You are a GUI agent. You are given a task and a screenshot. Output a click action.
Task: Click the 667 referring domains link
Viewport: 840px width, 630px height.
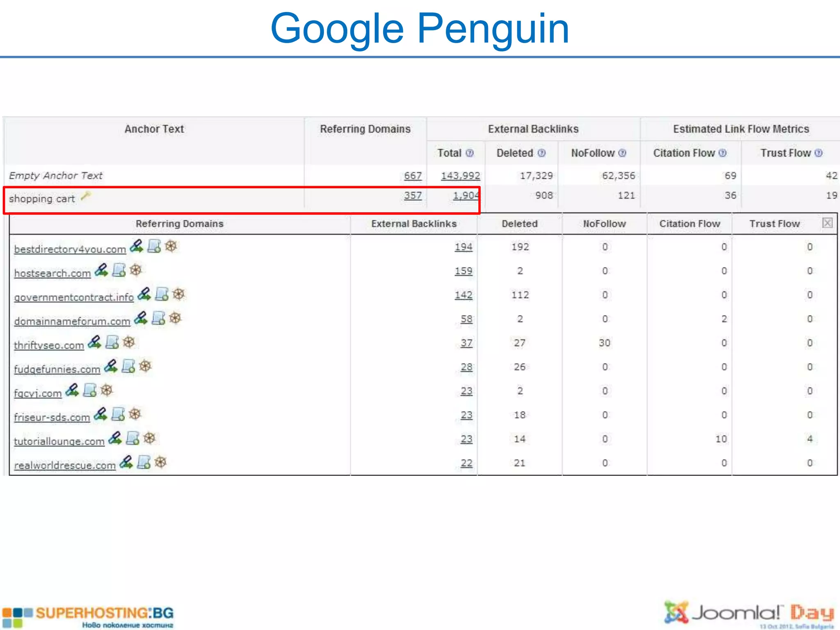point(413,176)
